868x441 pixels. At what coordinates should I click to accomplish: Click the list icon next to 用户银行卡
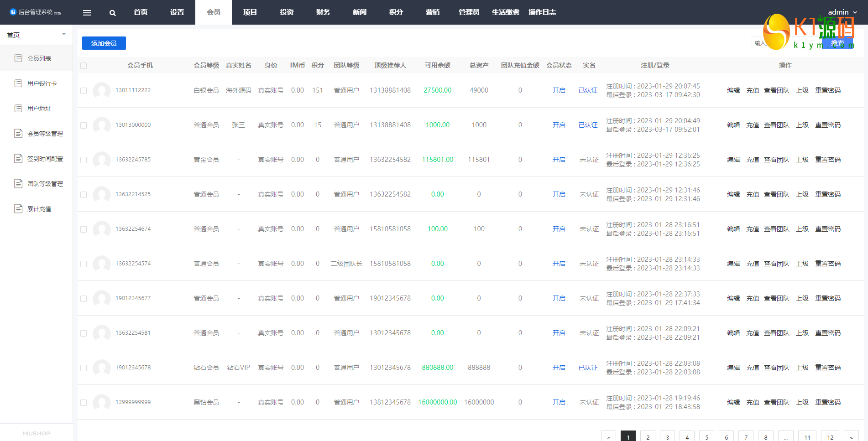point(18,83)
